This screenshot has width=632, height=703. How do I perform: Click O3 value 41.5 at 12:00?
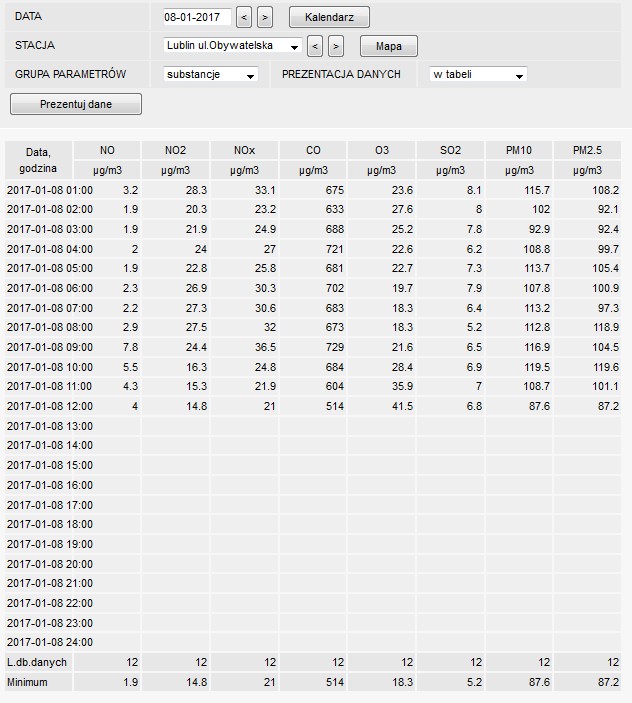pyautogui.click(x=403, y=406)
